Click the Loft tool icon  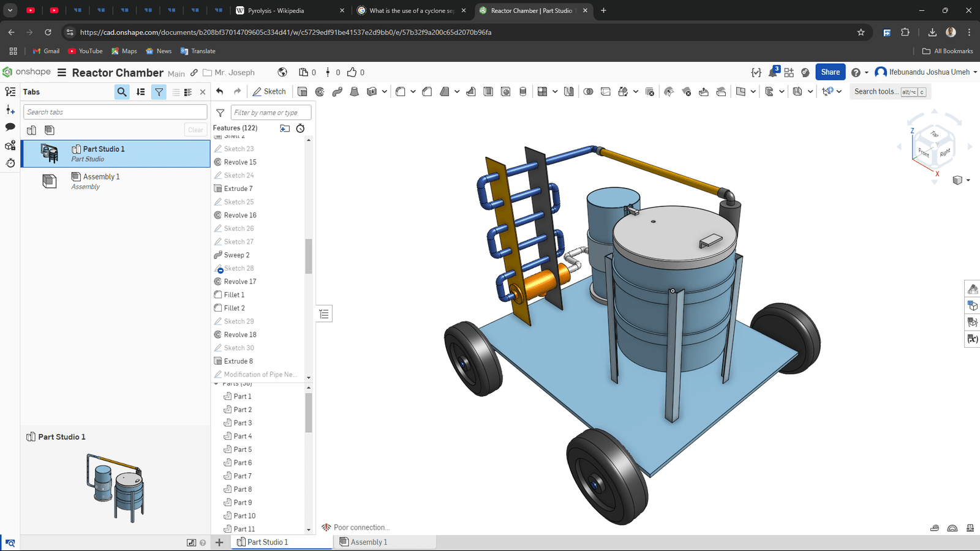[x=354, y=92]
